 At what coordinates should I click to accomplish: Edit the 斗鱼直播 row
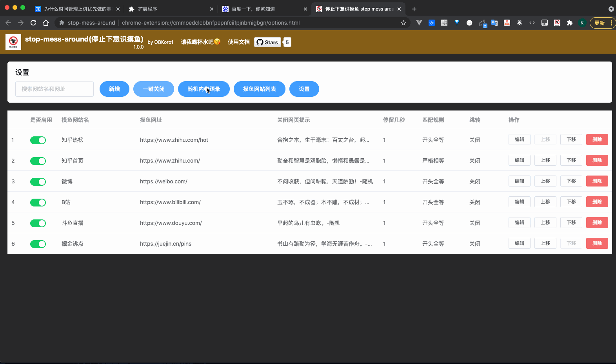(520, 223)
